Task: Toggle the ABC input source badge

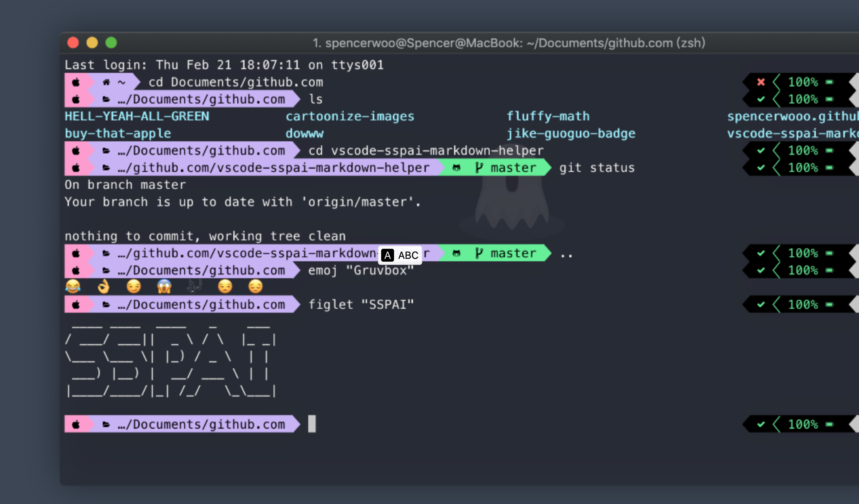Action: [400, 254]
